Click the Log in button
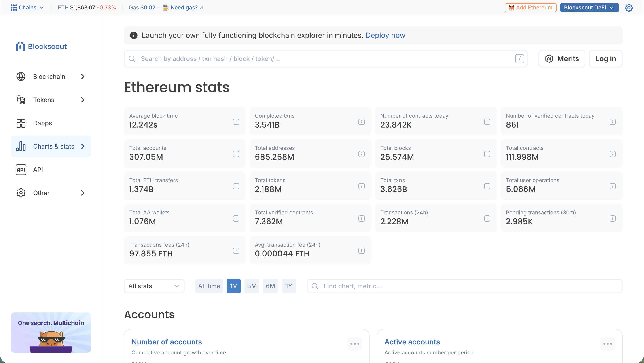The height and width of the screenshot is (363, 644). pyautogui.click(x=606, y=59)
